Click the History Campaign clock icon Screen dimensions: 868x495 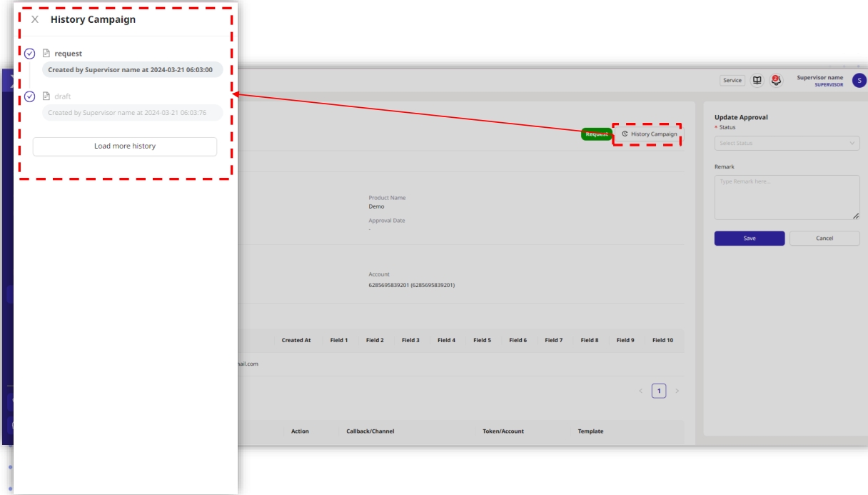click(625, 134)
